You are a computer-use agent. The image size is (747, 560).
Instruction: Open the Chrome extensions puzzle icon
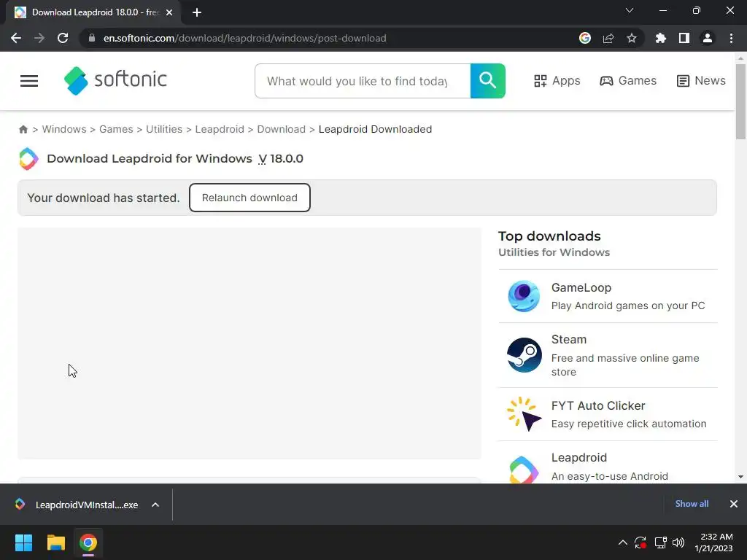pyautogui.click(x=660, y=38)
